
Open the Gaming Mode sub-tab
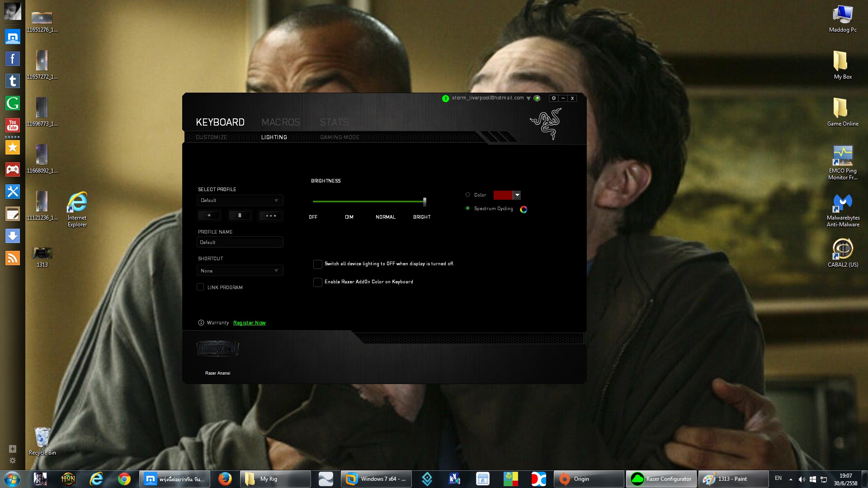340,137
